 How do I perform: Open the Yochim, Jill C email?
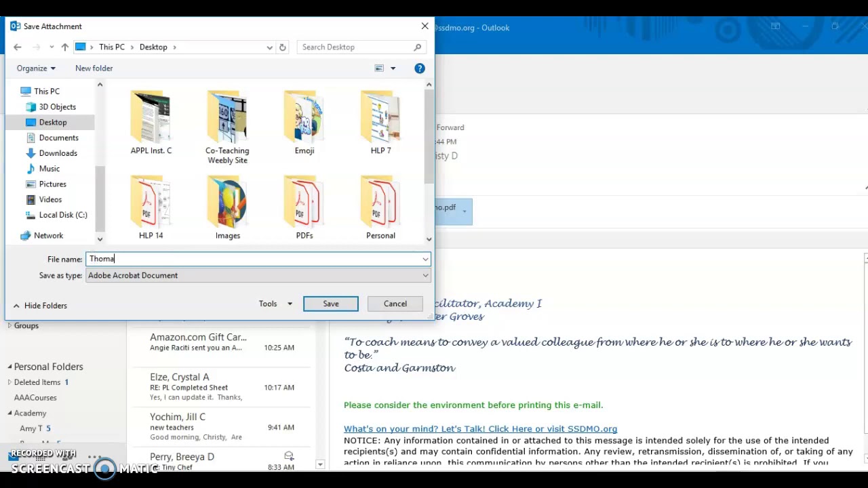tap(222, 426)
